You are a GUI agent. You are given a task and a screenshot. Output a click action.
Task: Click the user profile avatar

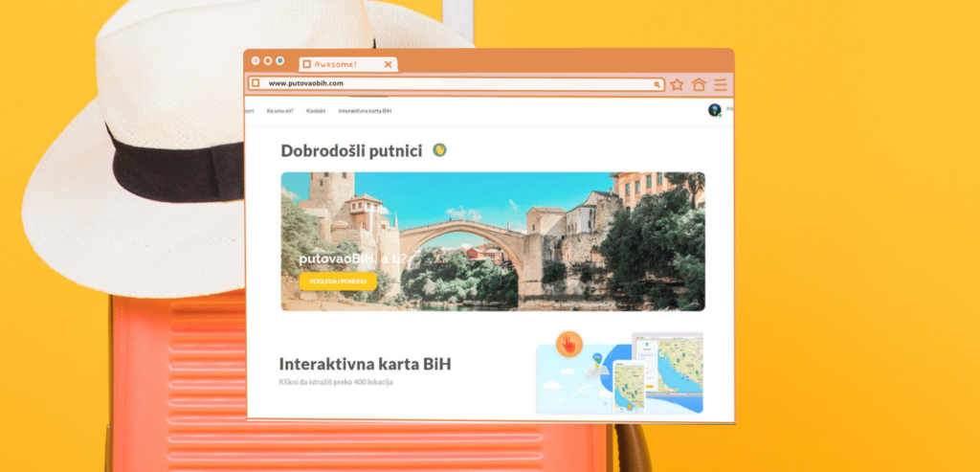(x=714, y=110)
